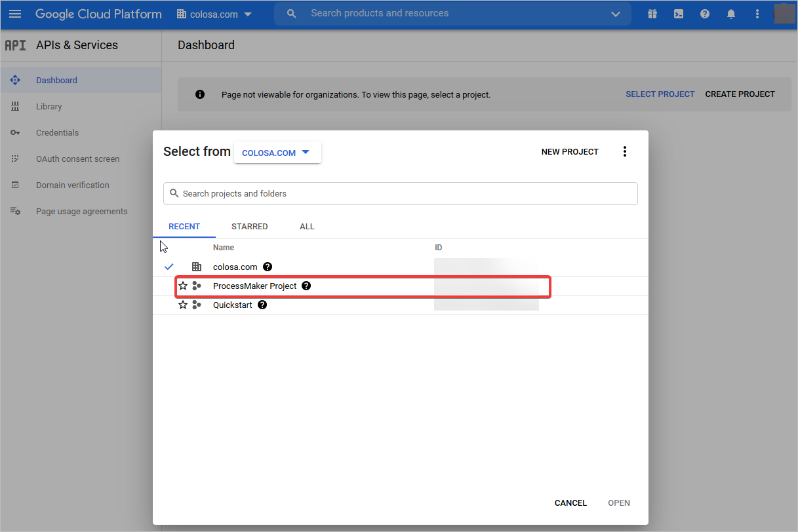Click the gift free trial icon
Image resolution: width=798 pixels, height=532 pixels.
652,14
